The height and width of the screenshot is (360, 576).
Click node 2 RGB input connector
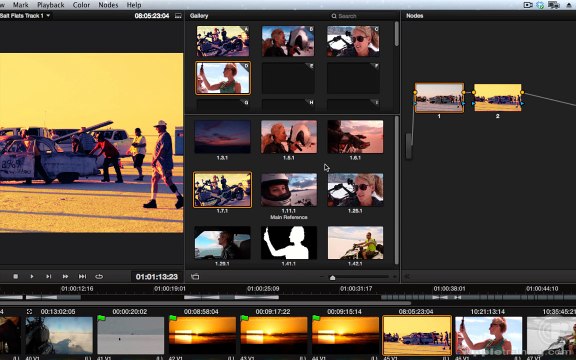pos(474,92)
